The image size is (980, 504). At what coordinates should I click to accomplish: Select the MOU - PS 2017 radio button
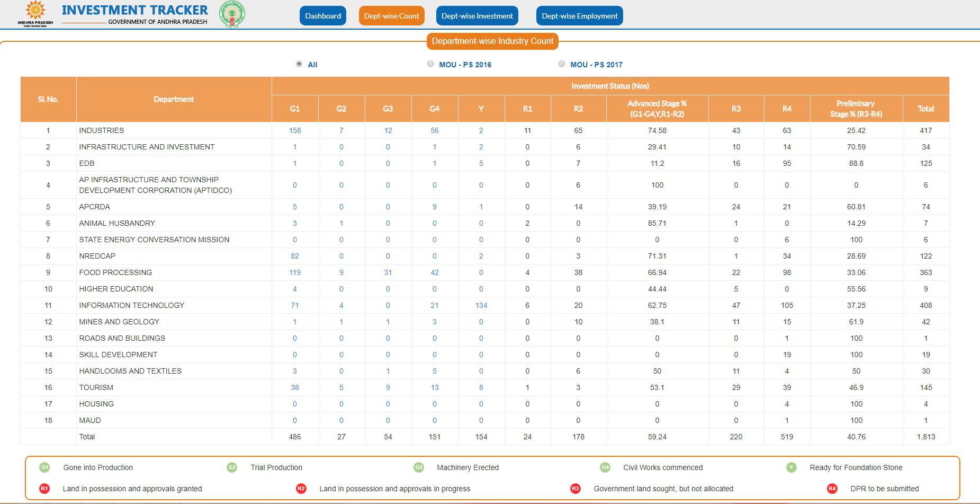(x=562, y=64)
